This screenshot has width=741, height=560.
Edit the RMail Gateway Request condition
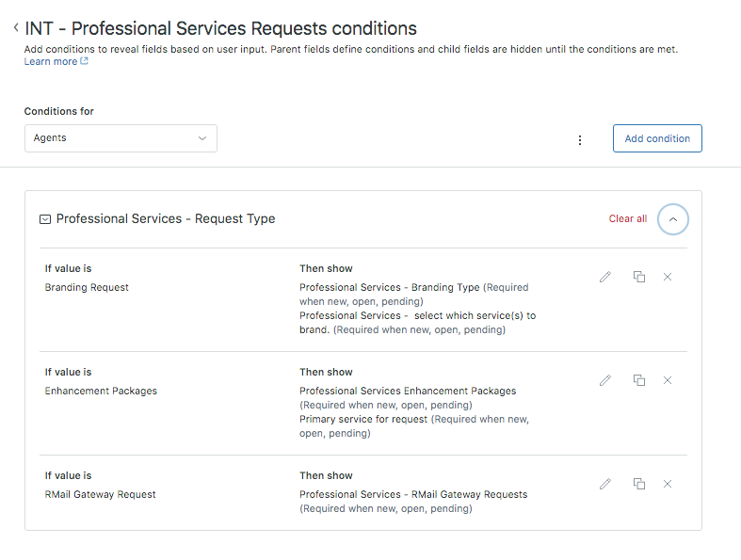pos(605,484)
